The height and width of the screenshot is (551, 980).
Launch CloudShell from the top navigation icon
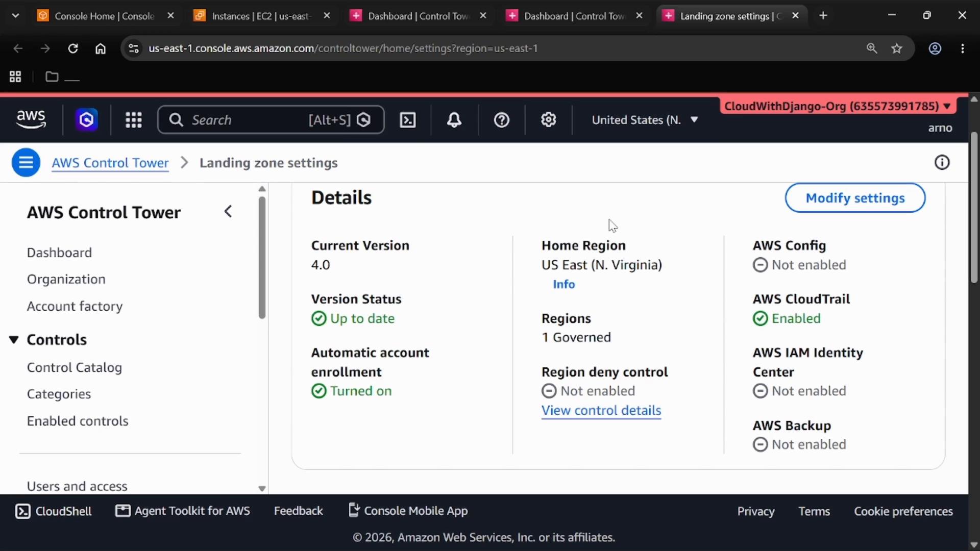click(x=407, y=120)
